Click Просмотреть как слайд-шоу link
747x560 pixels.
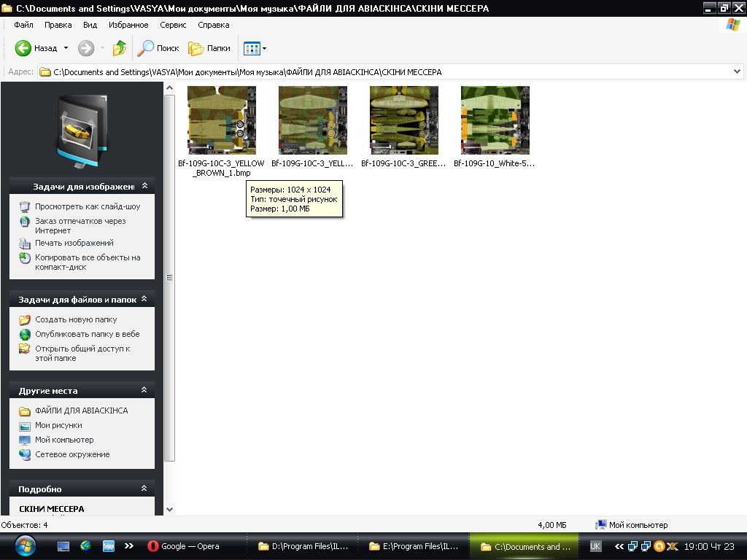coord(88,206)
